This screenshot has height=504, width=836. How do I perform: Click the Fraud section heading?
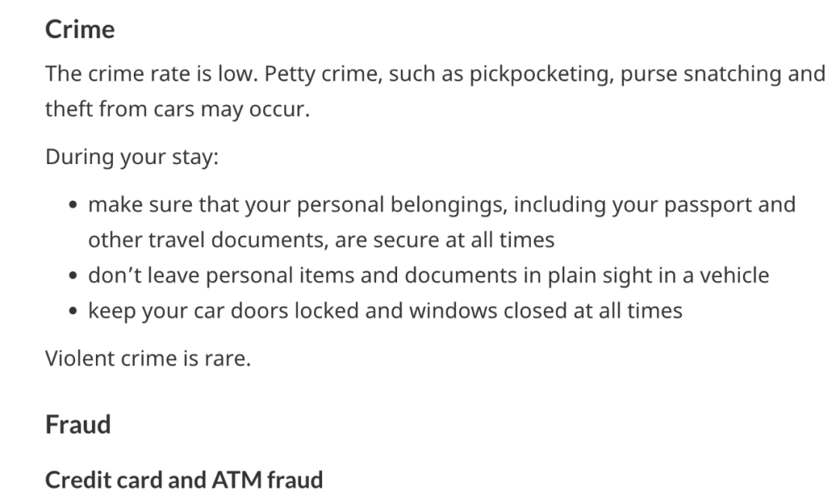(x=78, y=424)
